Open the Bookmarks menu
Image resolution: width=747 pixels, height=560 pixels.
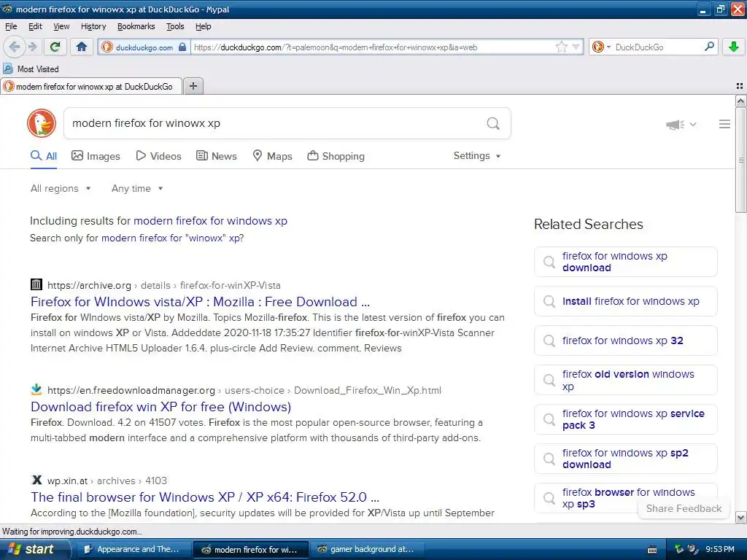[136, 26]
